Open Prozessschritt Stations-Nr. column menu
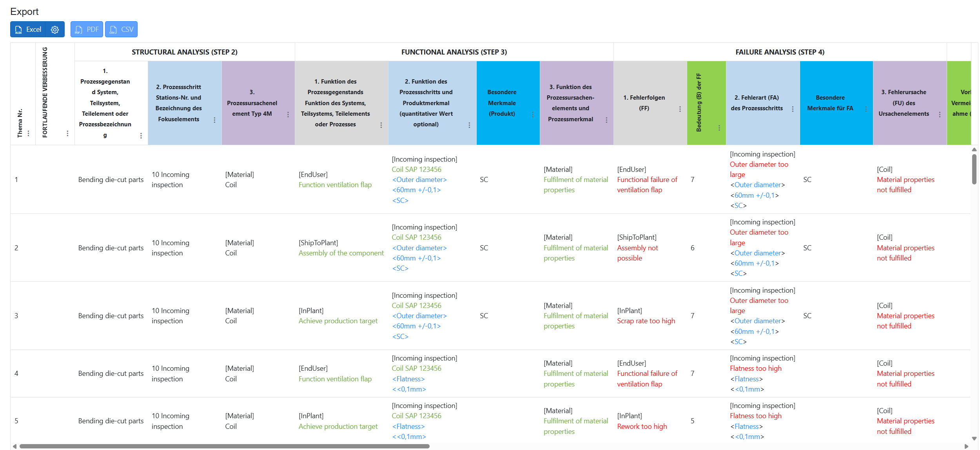980x450 pixels. click(x=214, y=120)
